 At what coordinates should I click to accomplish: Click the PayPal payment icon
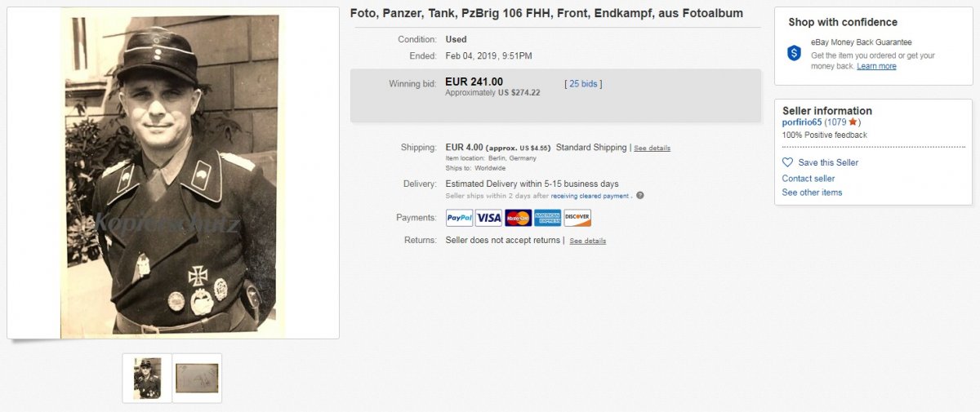pos(460,218)
